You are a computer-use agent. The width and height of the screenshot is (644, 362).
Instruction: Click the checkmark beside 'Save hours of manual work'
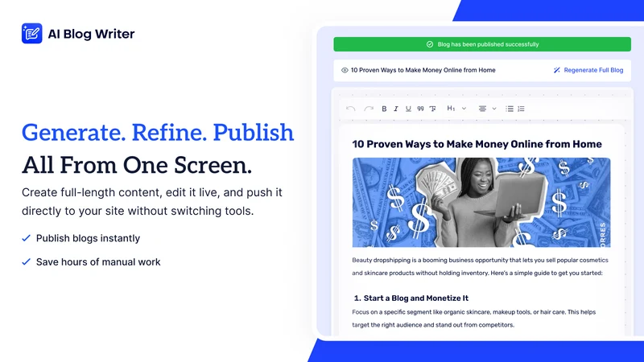[x=27, y=262]
